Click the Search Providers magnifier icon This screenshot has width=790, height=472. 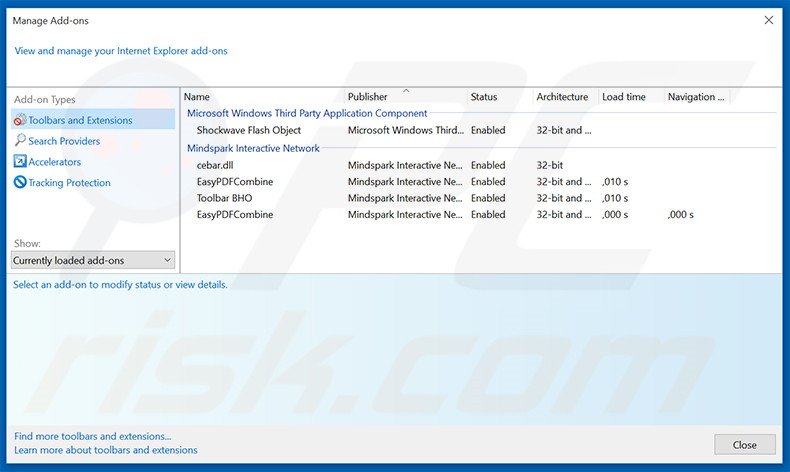[20, 140]
